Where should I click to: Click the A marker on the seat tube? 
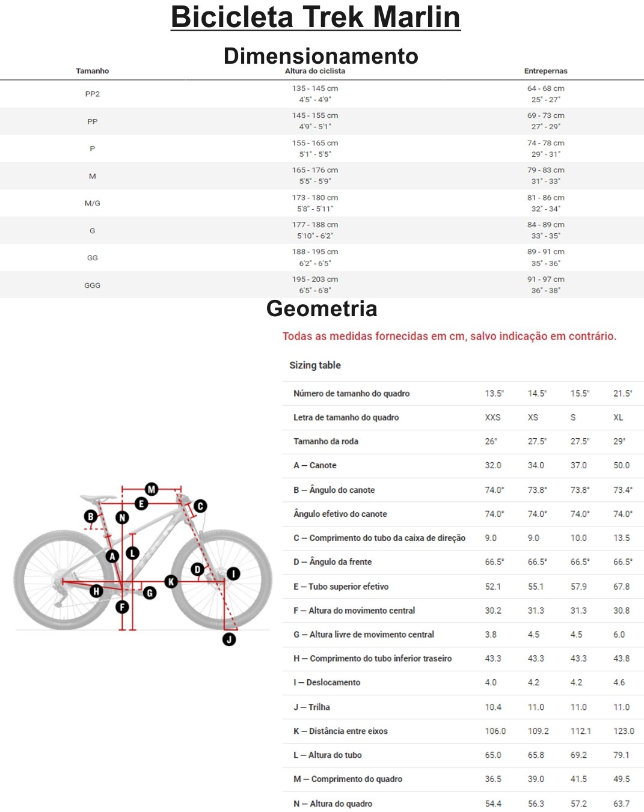tap(112, 557)
